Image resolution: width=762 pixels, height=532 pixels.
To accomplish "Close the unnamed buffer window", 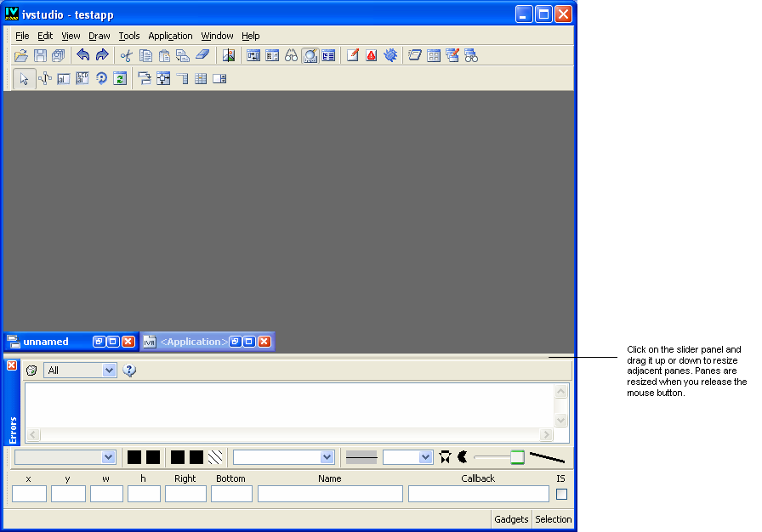I will [x=128, y=342].
